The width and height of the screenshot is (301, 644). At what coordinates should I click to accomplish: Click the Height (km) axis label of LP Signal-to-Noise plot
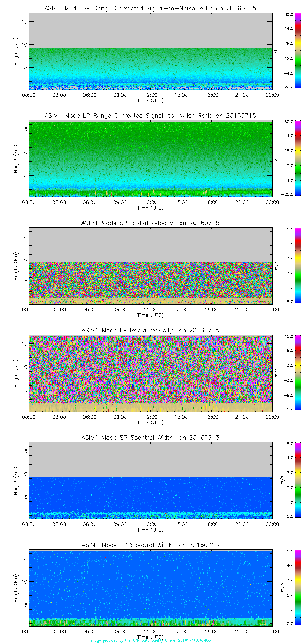[16, 159]
